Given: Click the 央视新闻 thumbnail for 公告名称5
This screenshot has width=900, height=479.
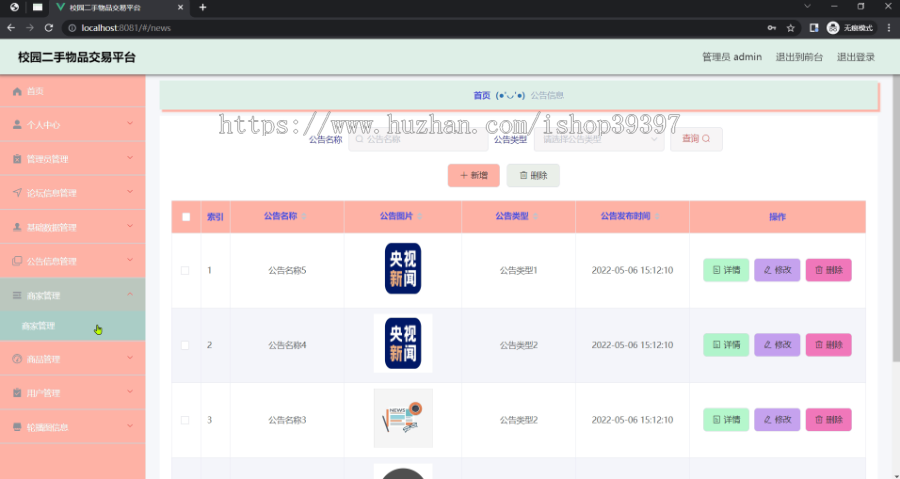Looking at the screenshot, I should (403, 268).
